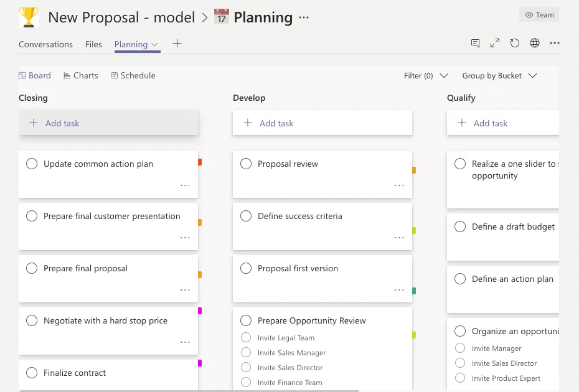
Task: Click the Team visibility button
Action: click(x=539, y=15)
